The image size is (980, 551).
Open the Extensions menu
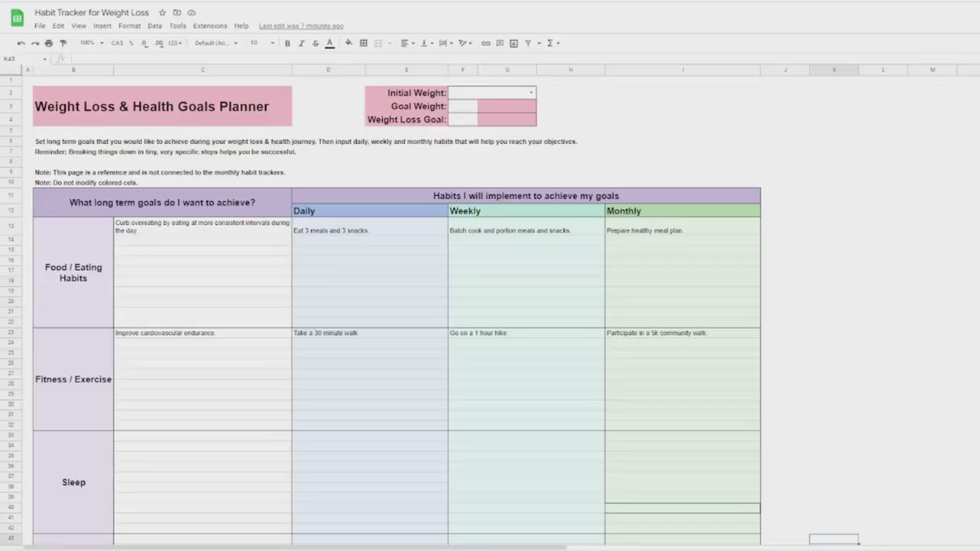[210, 26]
